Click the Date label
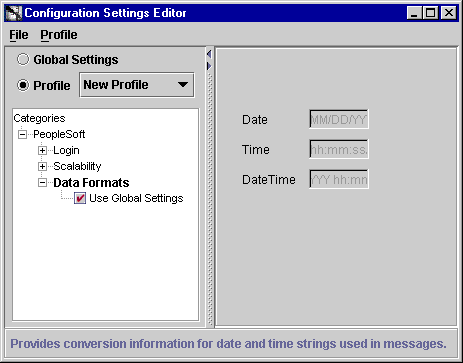This screenshot has height=363, width=463. coord(255,120)
